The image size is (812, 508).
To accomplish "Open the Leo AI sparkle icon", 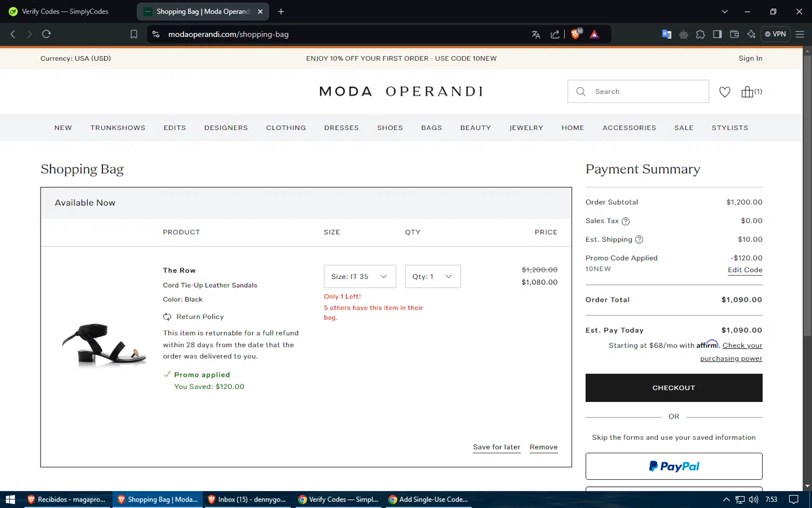I will coord(751,34).
